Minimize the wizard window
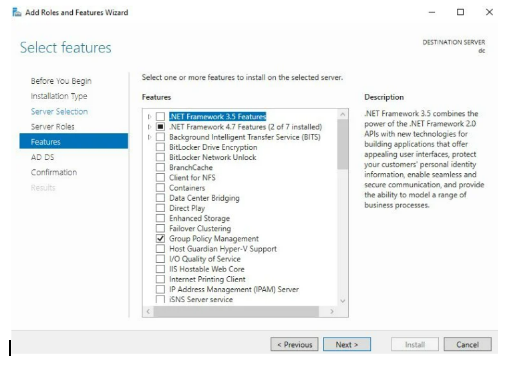Screen dimensions: 505x369 [x=432, y=12]
